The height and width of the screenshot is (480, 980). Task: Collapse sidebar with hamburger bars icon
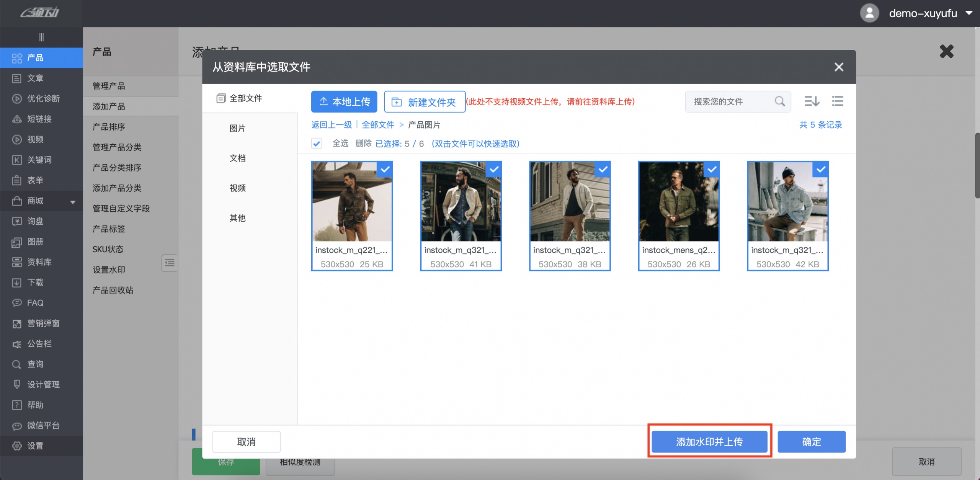(41, 37)
